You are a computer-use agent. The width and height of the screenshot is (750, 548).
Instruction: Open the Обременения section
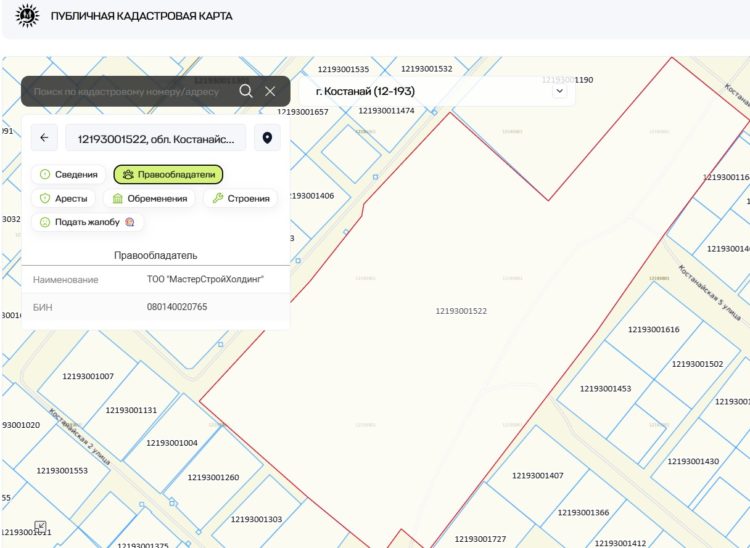click(x=149, y=198)
